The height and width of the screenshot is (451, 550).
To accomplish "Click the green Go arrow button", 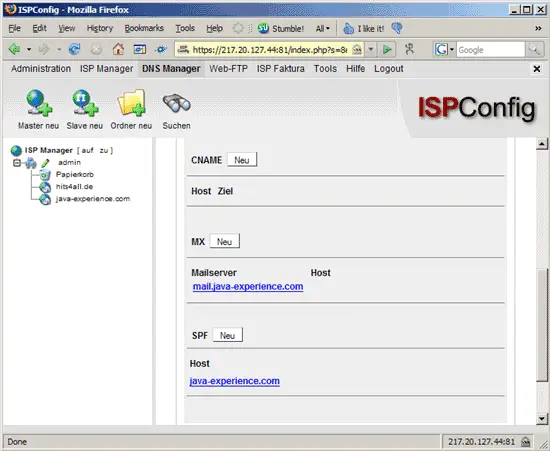I will [387, 49].
